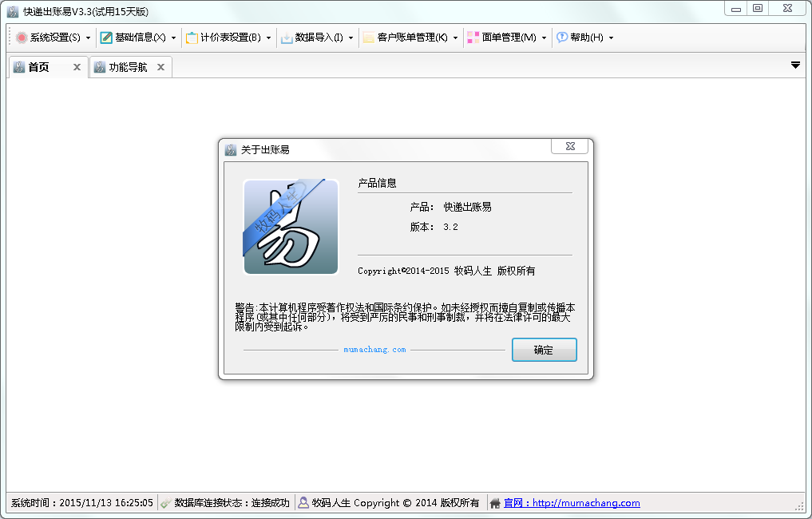This screenshot has height=519, width=812.
Task: Click the 帮助 question mark icon
Action: coord(562,38)
